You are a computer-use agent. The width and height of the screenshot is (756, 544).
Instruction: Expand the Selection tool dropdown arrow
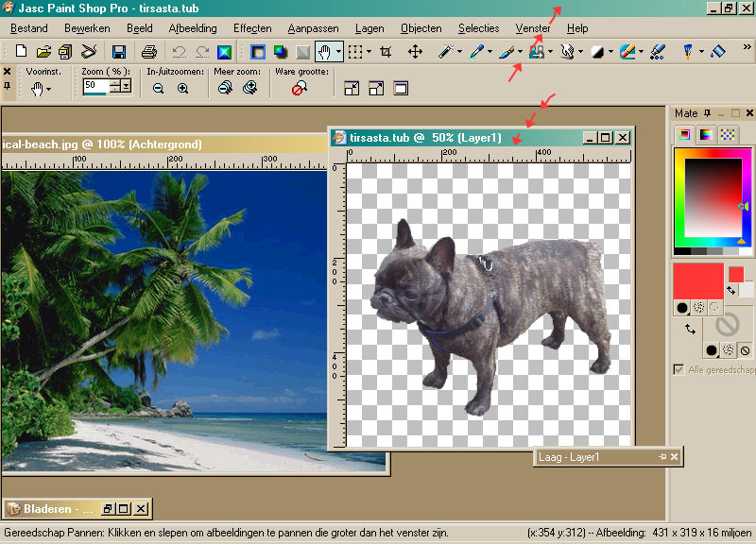tap(369, 52)
